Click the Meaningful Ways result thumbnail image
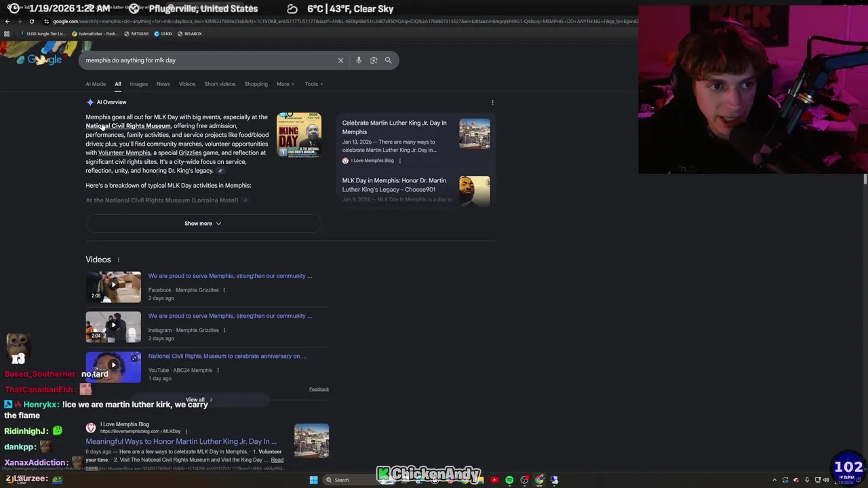This screenshot has height=488, width=868. [x=312, y=441]
